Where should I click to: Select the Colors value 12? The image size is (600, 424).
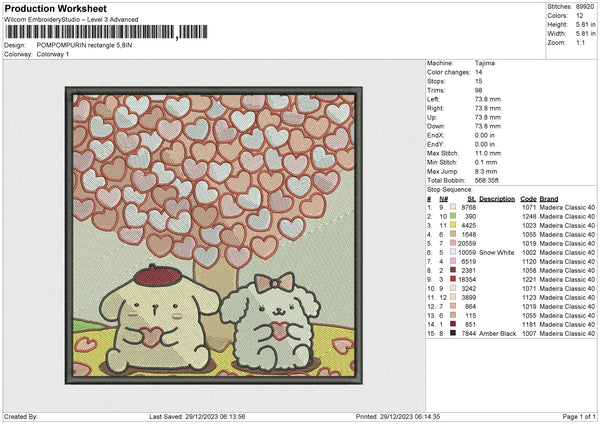point(579,16)
